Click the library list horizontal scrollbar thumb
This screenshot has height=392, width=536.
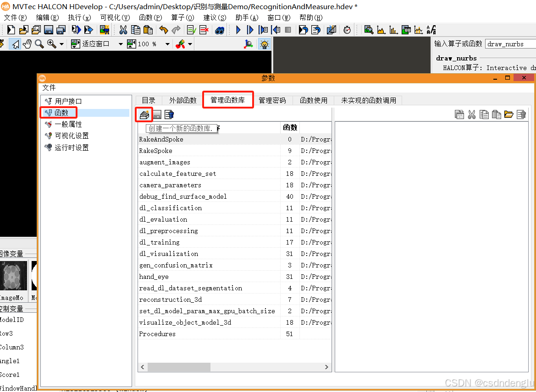(x=179, y=367)
